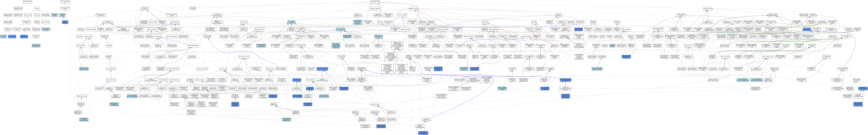Select the 'multicellular organism development' node
The height and width of the screenshot is (135, 868).
108,22
